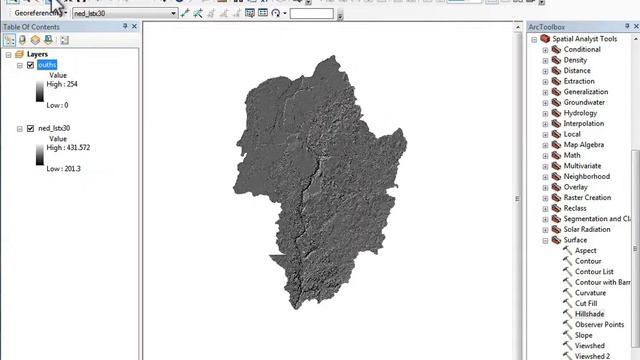Open the Viewshed tool
The image size is (640, 360).
point(590,346)
